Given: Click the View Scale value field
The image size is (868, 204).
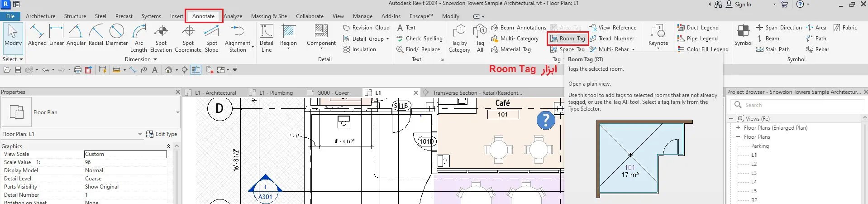Looking at the screenshot, I should pos(125,154).
